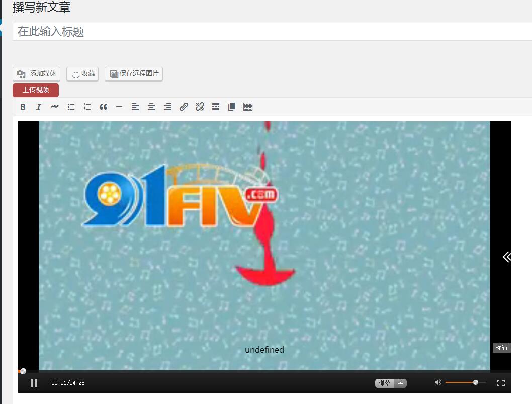Click the undefined caption in video
The height and width of the screenshot is (404, 532).
tap(264, 350)
